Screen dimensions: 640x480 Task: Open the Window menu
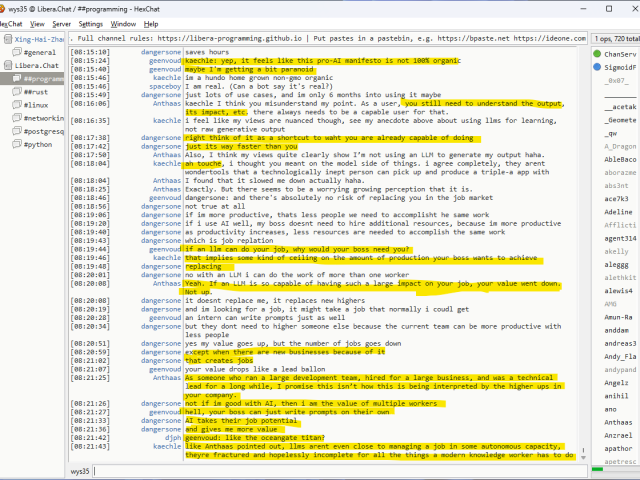[x=124, y=23]
